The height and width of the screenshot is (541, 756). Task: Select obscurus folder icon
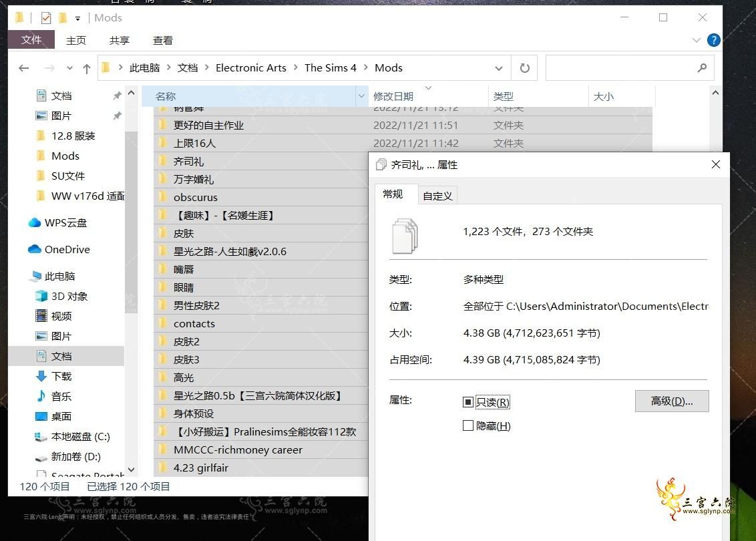164,197
